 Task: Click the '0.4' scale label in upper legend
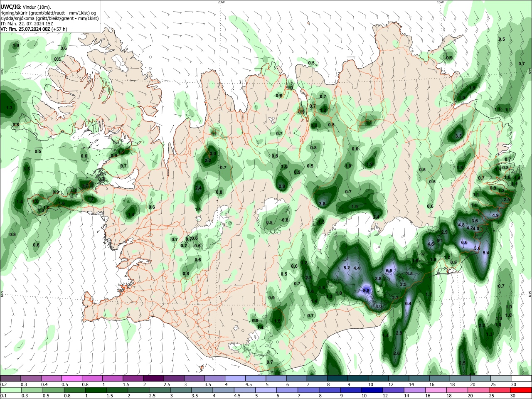click(x=44, y=384)
